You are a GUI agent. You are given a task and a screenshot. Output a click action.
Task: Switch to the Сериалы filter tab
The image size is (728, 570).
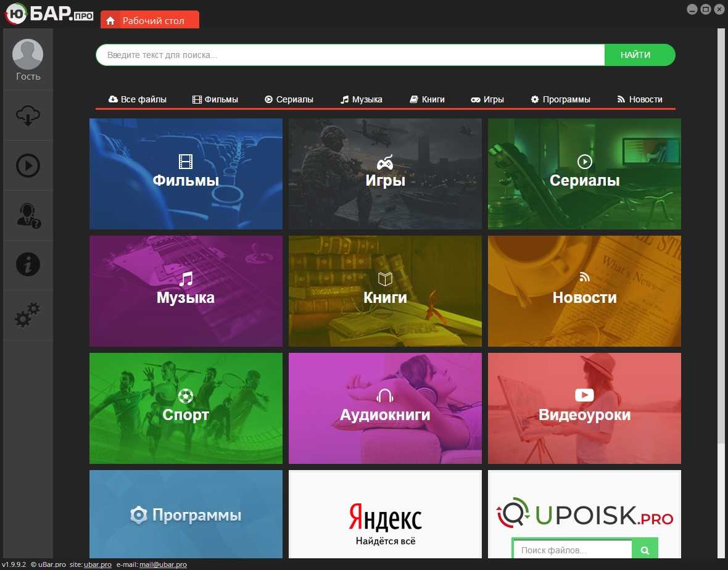[289, 99]
